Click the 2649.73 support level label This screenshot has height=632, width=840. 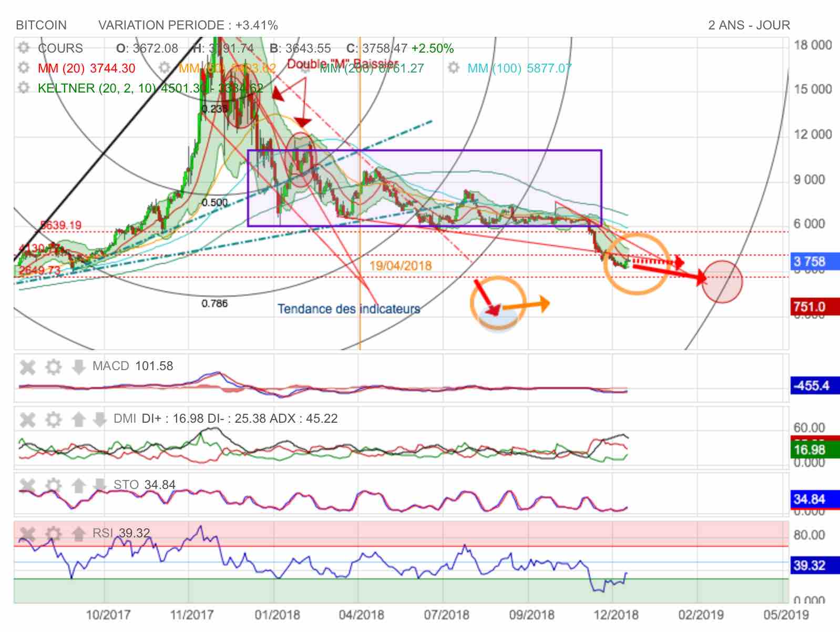click(x=40, y=270)
